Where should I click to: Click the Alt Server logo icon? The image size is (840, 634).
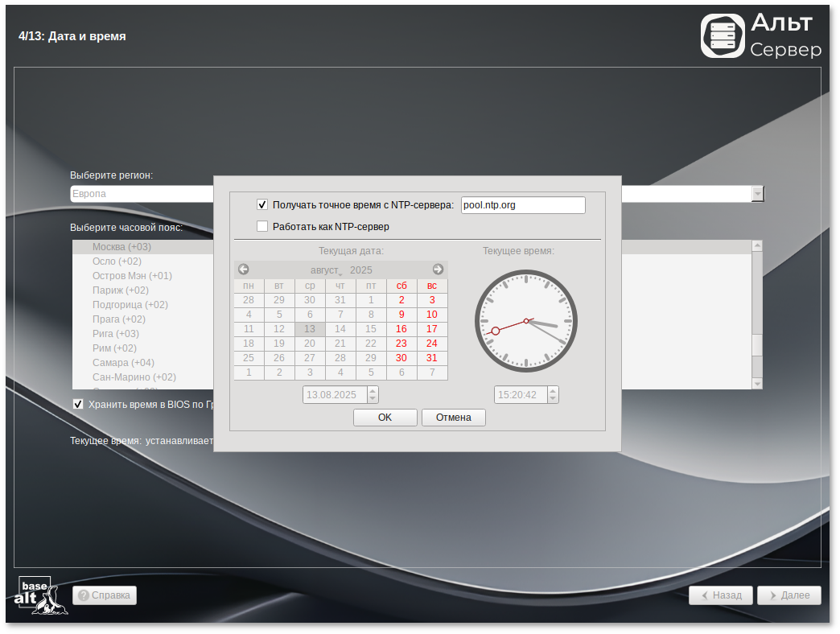pos(723,36)
